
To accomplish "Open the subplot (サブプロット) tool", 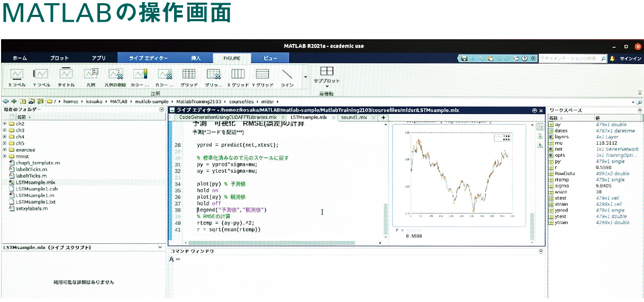I will (326, 76).
